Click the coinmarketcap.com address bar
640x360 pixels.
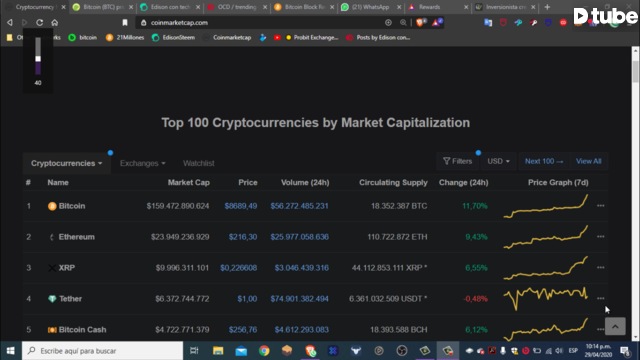pyautogui.click(x=261, y=23)
